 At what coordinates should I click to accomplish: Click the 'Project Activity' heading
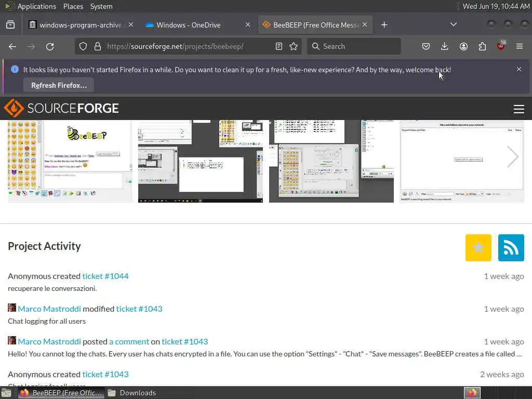(45, 246)
